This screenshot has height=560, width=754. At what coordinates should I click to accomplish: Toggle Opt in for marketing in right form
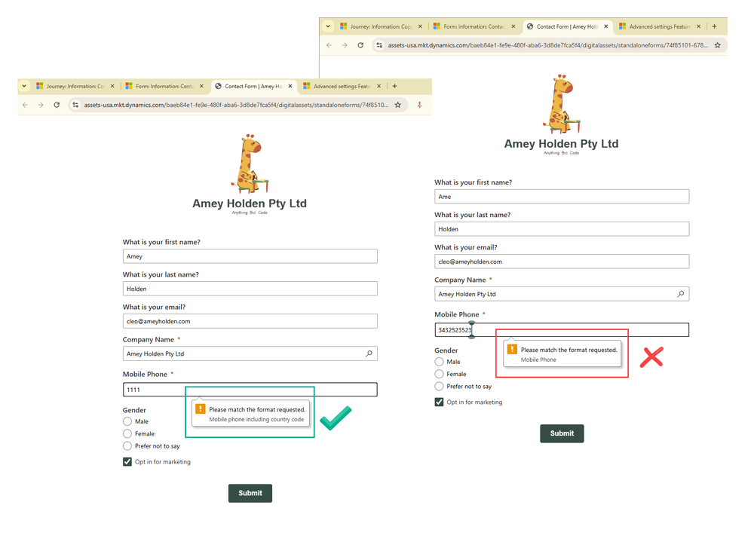pyautogui.click(x=439, y=402)
